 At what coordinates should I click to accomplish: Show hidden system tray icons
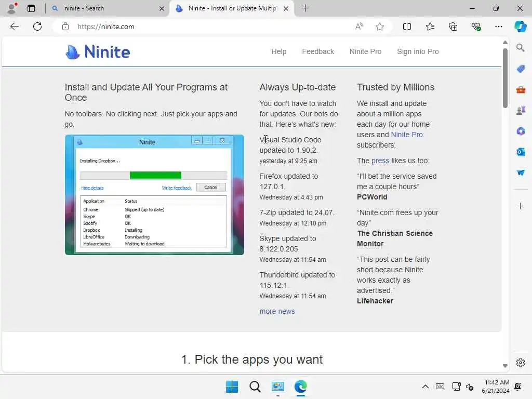pyautogui.click(x=425, y=387)
